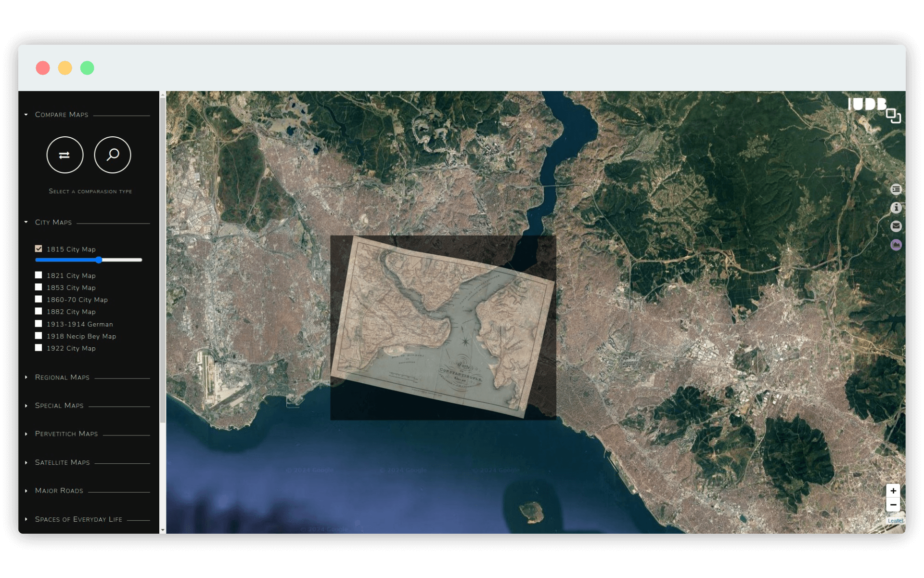Click the 'City Maps' heading text
This screenshot has width=924, height=578.
click(53, 222)
